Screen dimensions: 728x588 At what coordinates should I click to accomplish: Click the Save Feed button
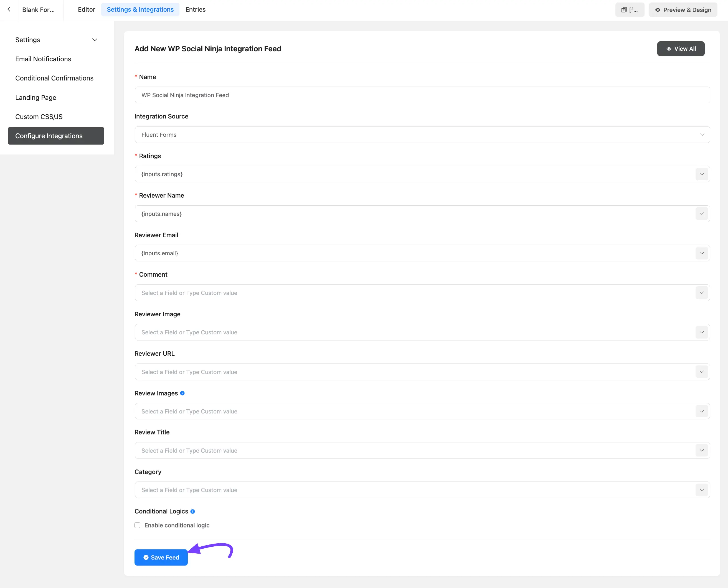tap(161, 557)
